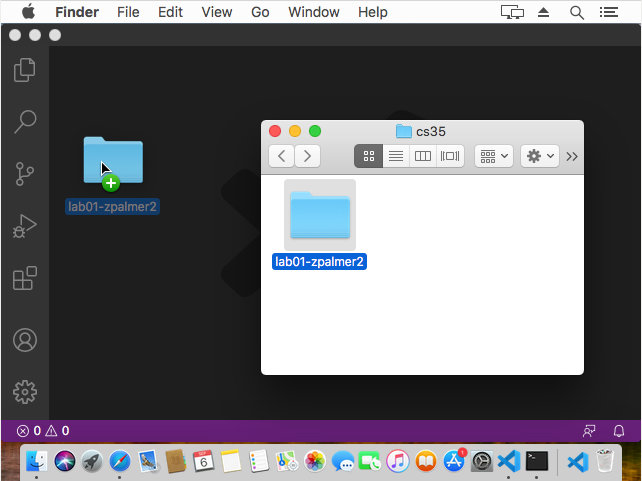
Task: Switch Finder to list view
Action: [x=396, y=156]
